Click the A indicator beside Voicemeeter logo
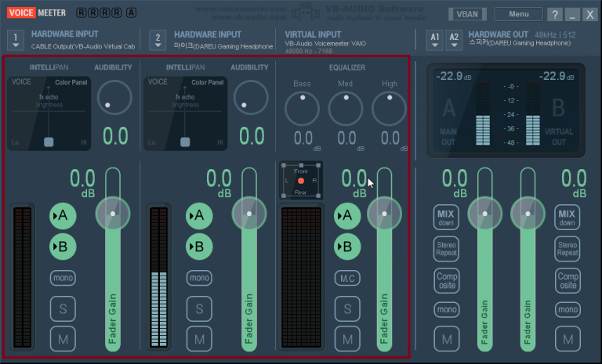Screen dimensions: 602x364 click(131, 13)
